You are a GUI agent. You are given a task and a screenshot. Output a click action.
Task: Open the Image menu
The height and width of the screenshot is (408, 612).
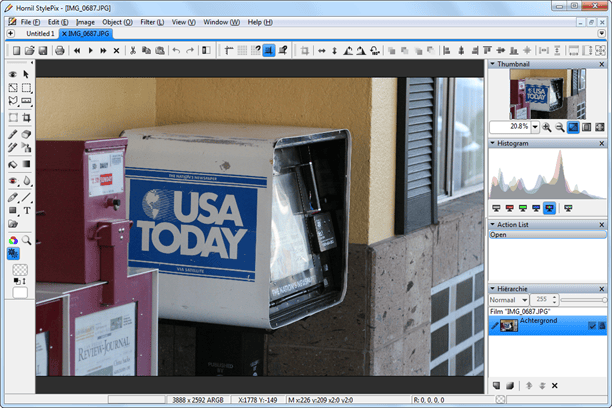[x=85, y=22]
